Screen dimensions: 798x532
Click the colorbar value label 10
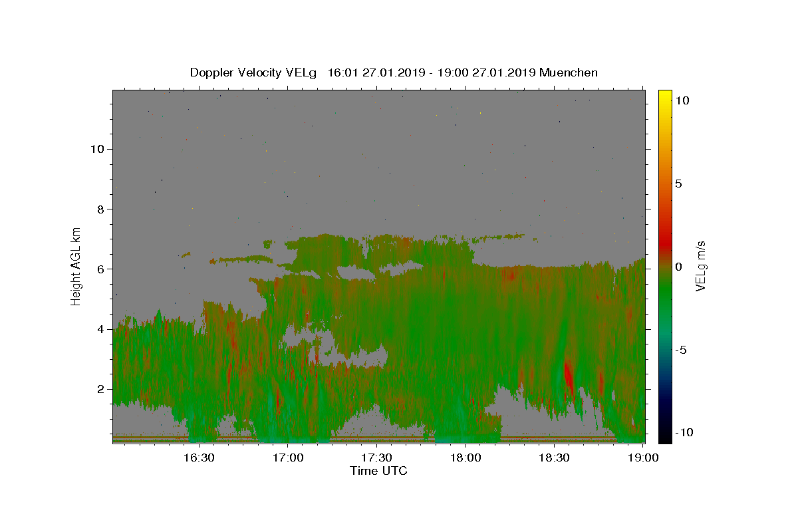(682, 100)
